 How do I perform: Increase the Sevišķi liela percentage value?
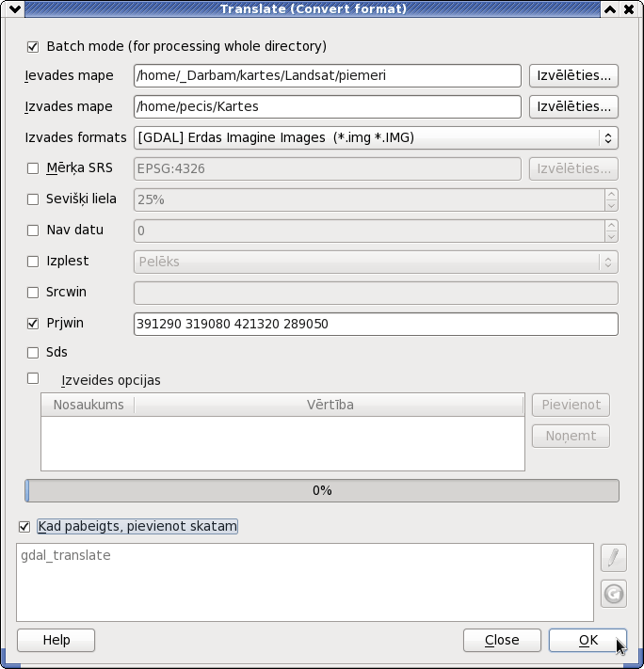[x=612, y=195]
